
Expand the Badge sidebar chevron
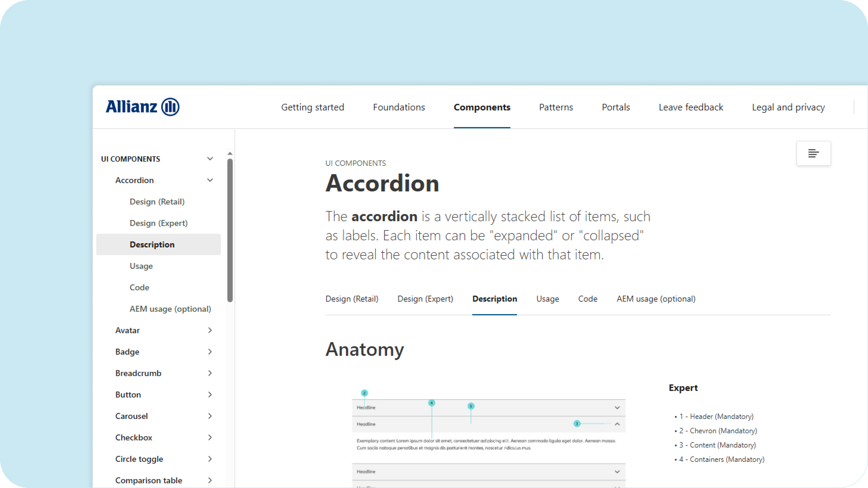click(x=210, y=352)
